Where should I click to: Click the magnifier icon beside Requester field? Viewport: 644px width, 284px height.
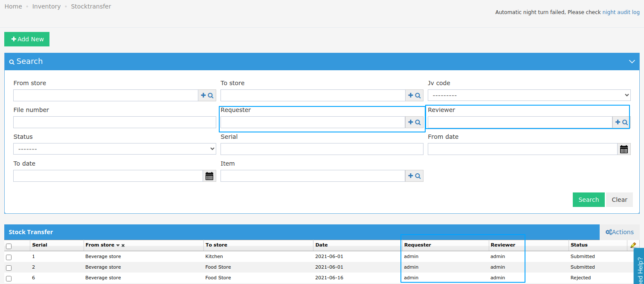[x=418, y=122]
